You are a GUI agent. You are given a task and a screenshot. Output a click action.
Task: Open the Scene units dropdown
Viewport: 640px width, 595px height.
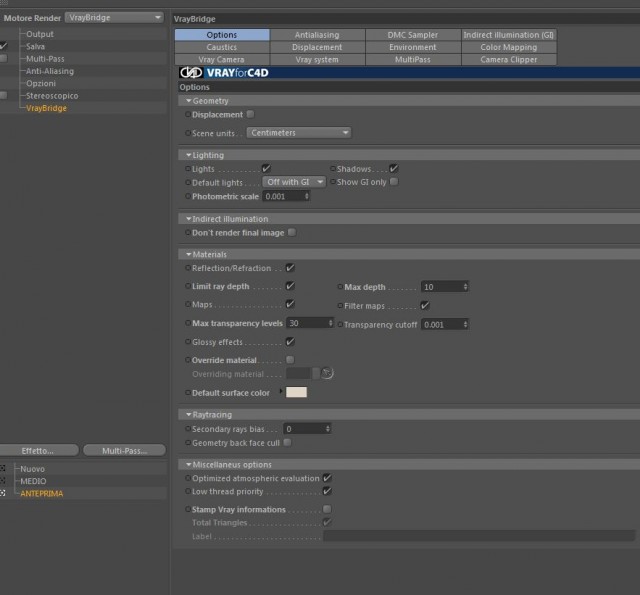point(299,133)
